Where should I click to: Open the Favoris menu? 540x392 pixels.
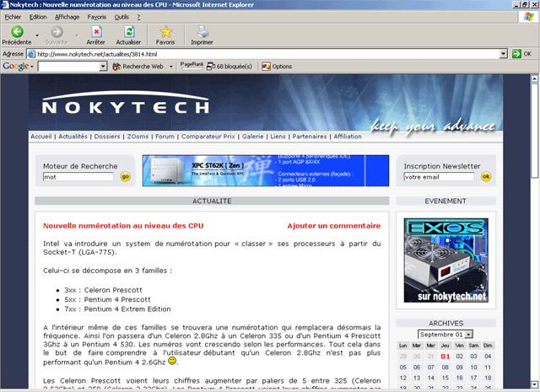point(97,17)
